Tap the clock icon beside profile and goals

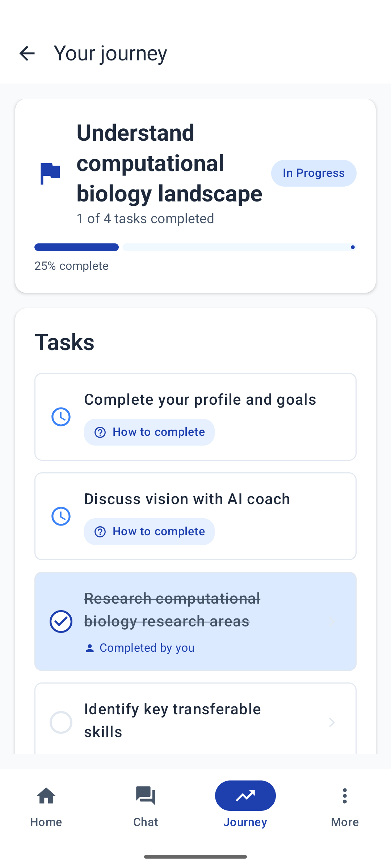[61, 417]
